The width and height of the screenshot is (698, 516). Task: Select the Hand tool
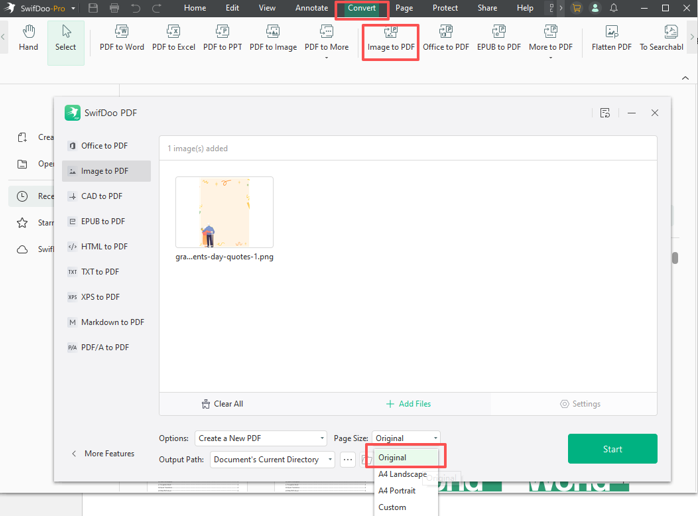[28, 38]
